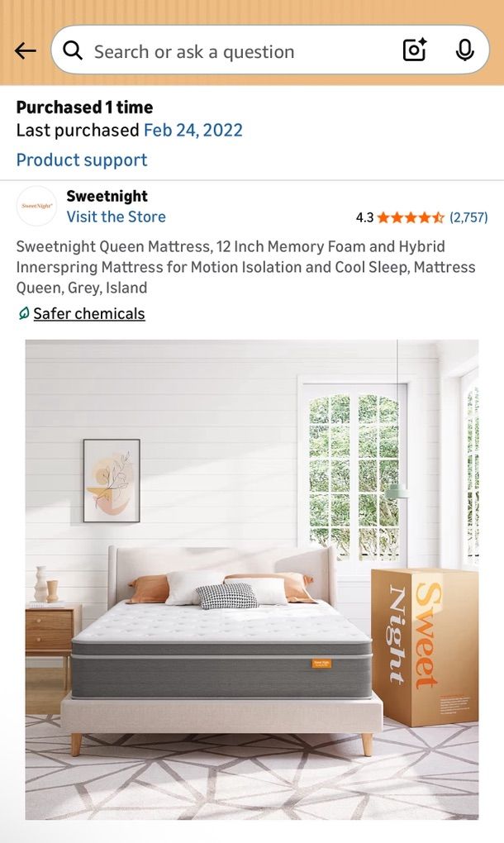The height and width of the screenshot is (843, 504).
Task: Tap the Sweetnight Queen Mattress product title
Action: pos(245,267)
